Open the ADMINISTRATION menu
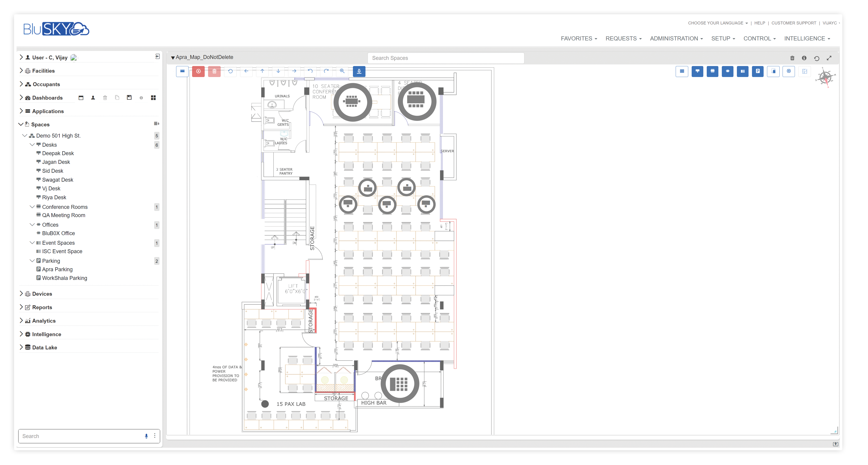 click(676, 38)
